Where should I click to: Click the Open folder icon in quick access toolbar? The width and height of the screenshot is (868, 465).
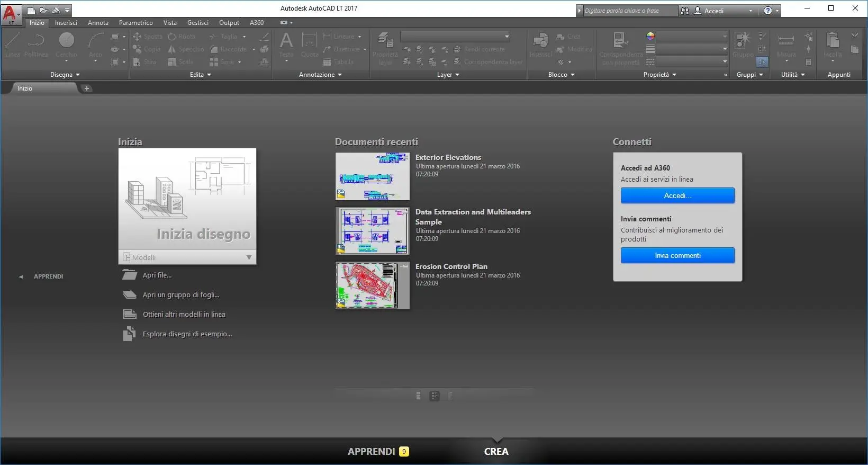43,10
